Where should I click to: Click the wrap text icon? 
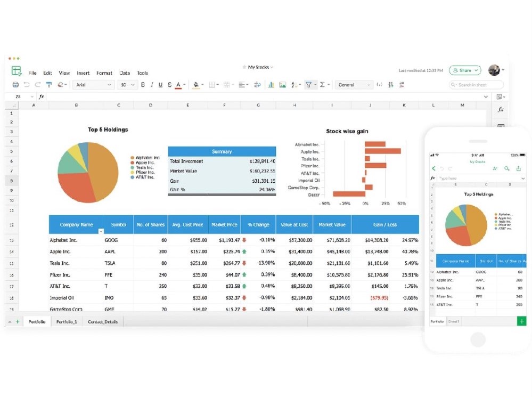(x=258, y=85)
